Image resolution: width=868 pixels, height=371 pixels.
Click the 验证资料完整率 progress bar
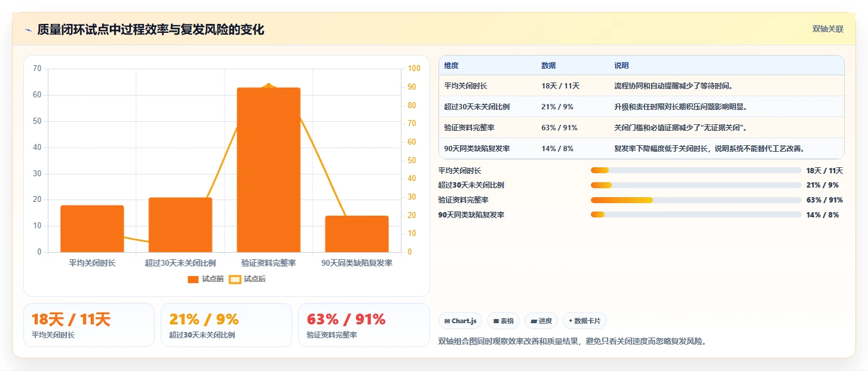tap(696, 200)
